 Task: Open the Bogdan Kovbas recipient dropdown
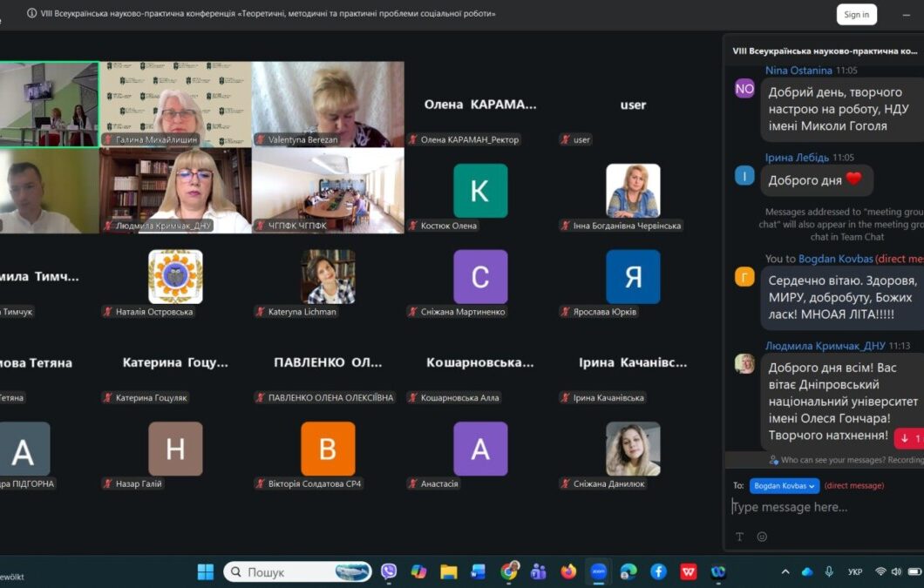[x=784, y=486]
